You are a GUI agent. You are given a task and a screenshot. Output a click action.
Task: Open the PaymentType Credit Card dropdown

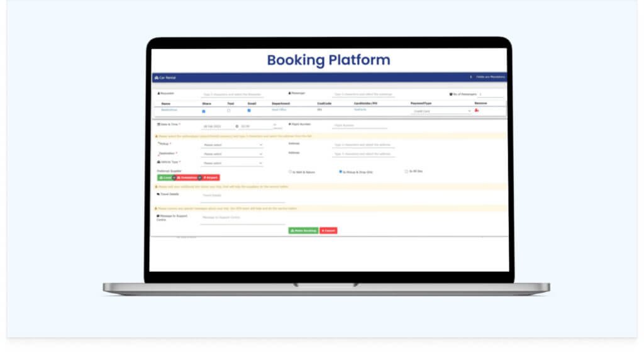tap(441, 111)
